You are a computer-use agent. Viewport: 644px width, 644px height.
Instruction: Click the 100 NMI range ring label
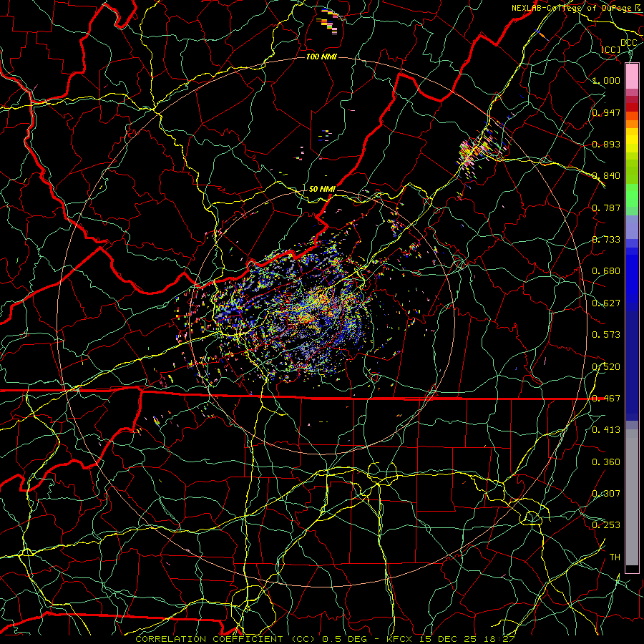tap(321, 57)
